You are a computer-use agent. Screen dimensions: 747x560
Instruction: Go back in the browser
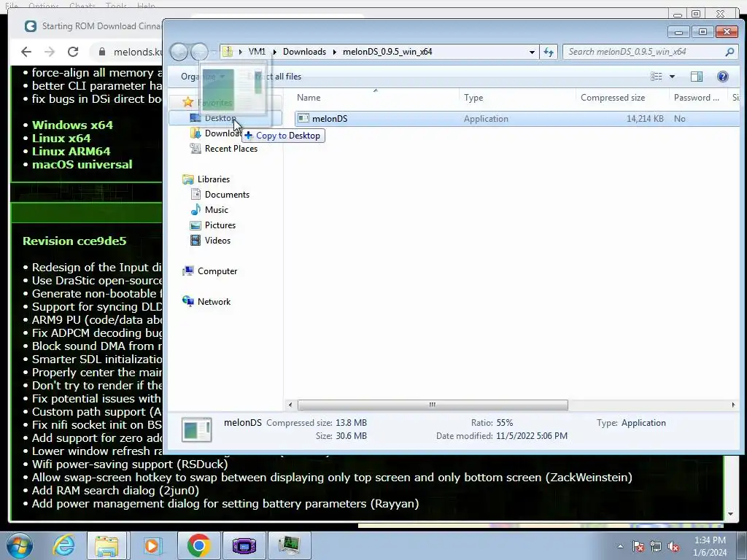coord(26,52)
